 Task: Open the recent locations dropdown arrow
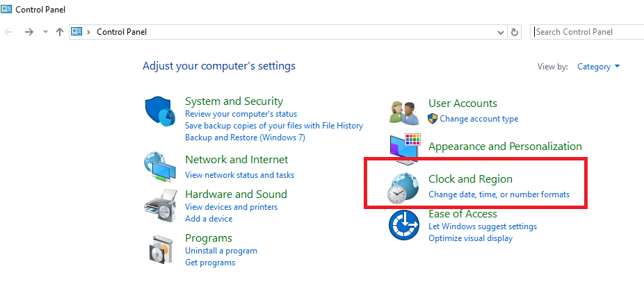point(45,32)
